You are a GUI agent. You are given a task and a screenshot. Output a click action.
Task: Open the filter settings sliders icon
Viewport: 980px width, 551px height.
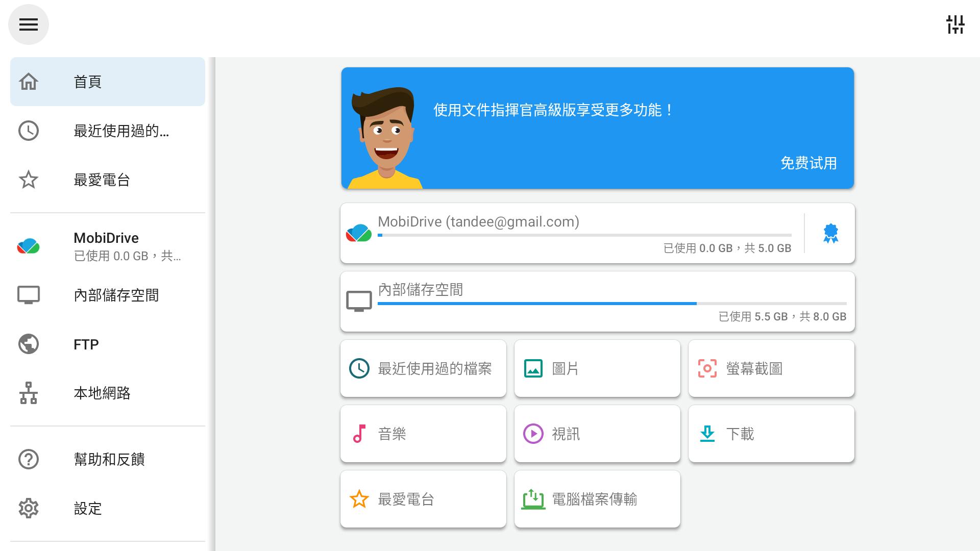955,24
